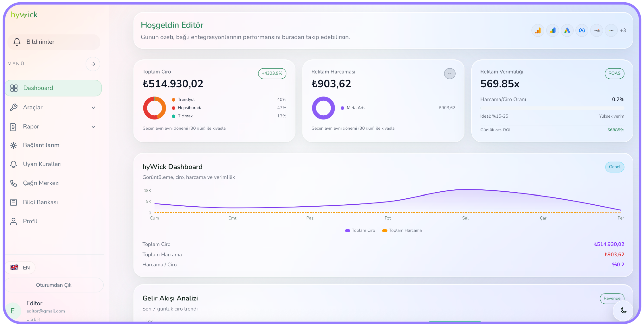Click the teal Ticimax legend dot

[173, 116]
